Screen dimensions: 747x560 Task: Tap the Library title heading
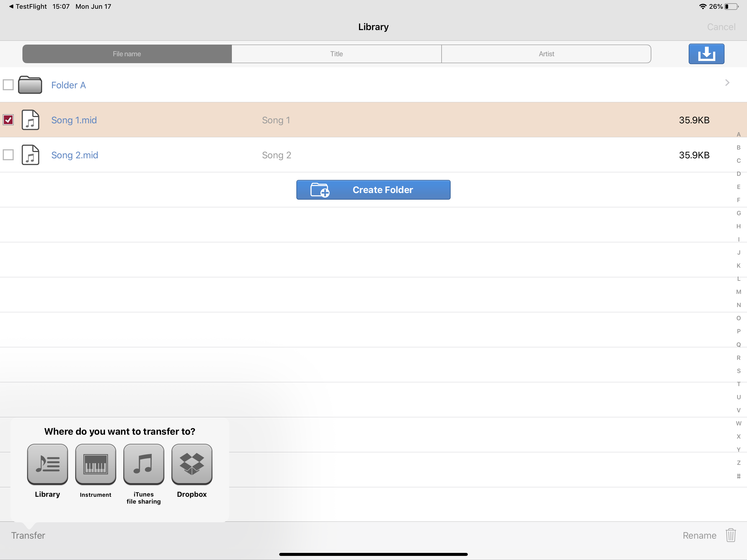373,27
